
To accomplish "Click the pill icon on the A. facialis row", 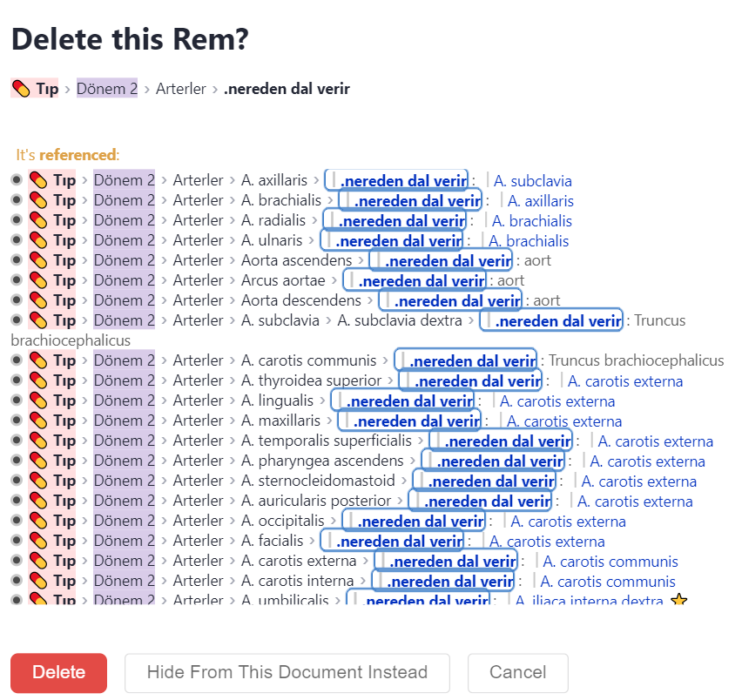I will (x=38, y=540).
